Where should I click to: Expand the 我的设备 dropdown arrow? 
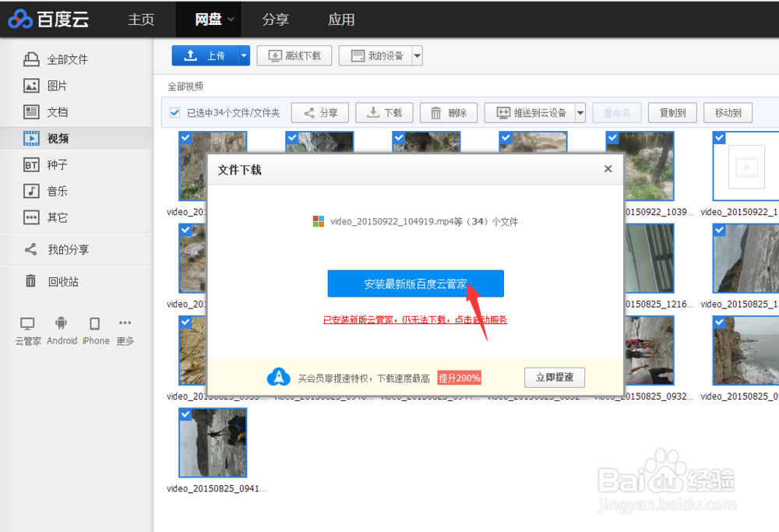coord(418,55)
